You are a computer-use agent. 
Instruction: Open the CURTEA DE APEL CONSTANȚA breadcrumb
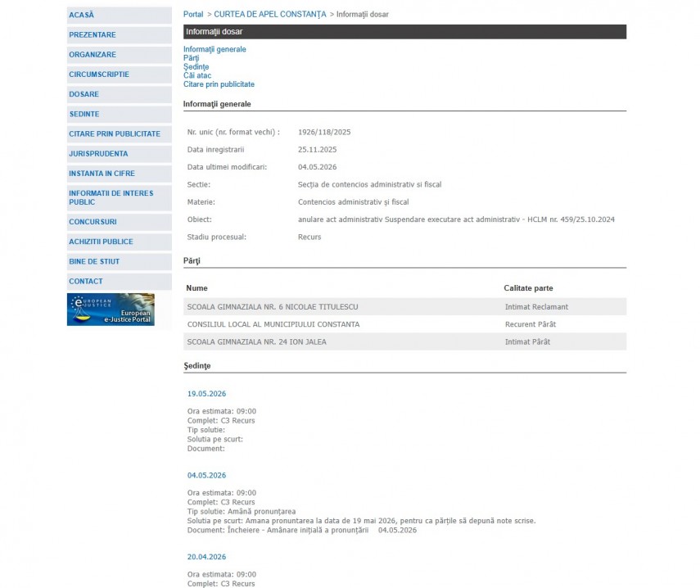click(x=270, y=14)
